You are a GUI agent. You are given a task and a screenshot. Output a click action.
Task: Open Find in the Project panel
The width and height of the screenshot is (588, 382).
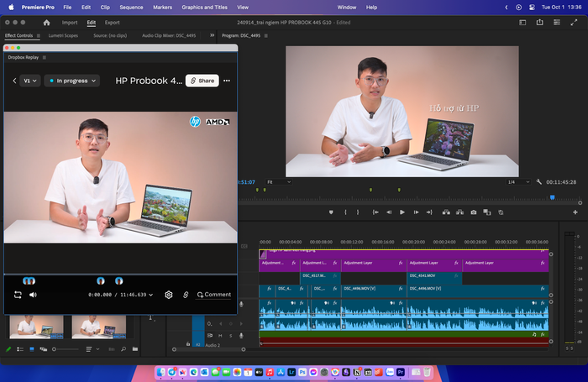click(x=123, y=349)
